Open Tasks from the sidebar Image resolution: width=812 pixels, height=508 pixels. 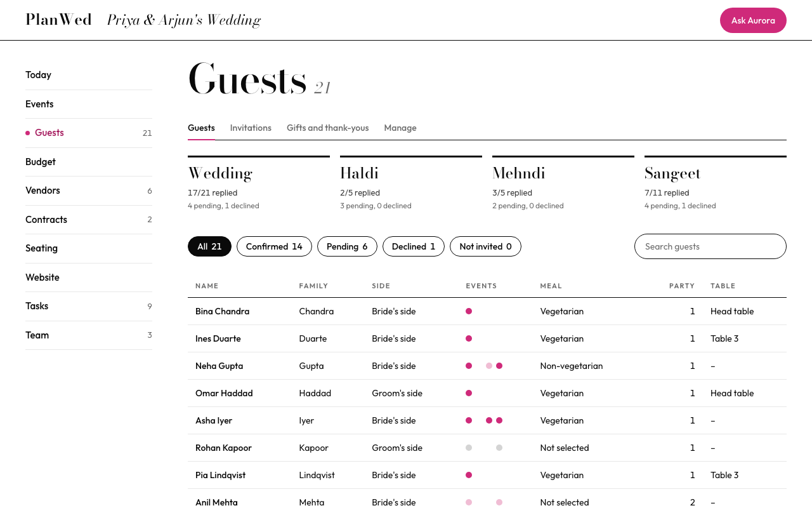(89, 306)
